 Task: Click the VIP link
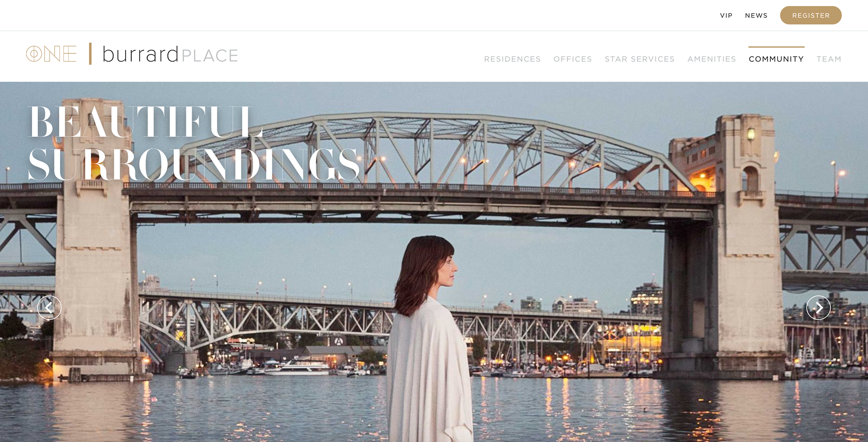(726, 15)
